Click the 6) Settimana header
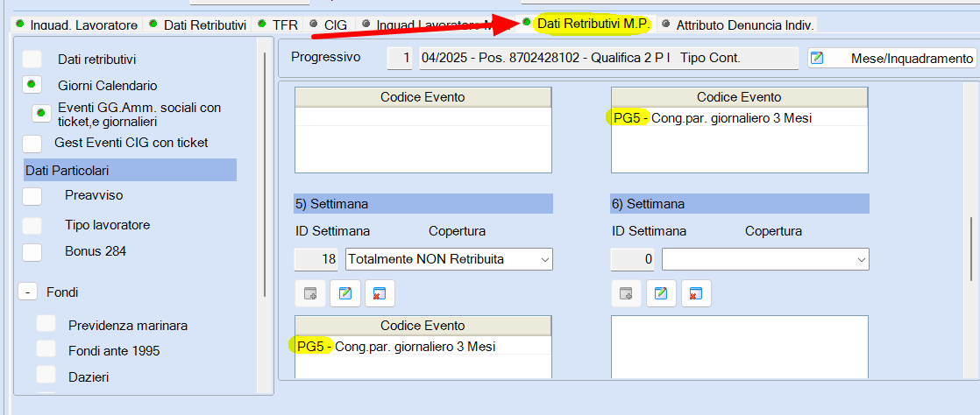This screenshot has height=415, width=980. click(x=739, y=203)
